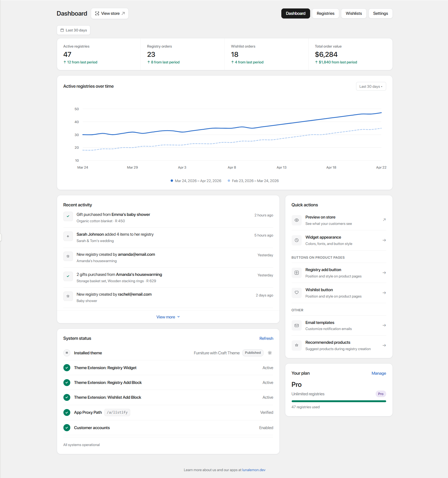The image size is (448, 478).
Task: Click the registries usage progress bar
Action: coord(339,401)
